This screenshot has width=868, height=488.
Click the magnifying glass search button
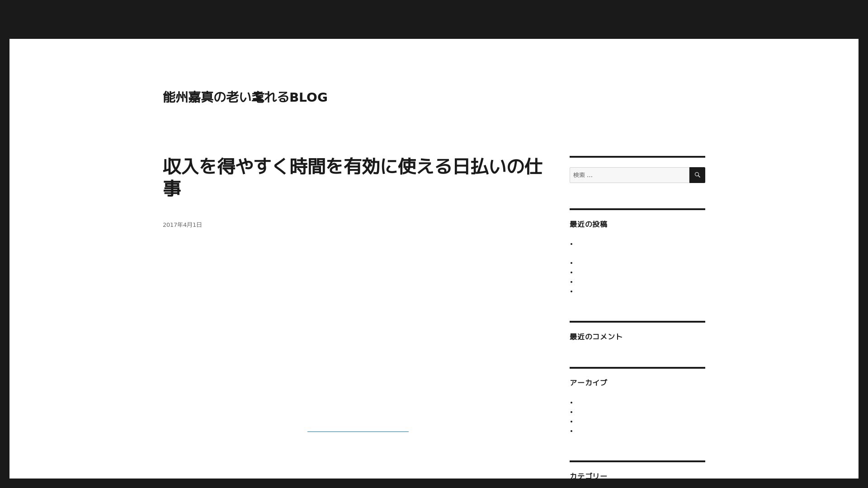(x=697, y=175)
